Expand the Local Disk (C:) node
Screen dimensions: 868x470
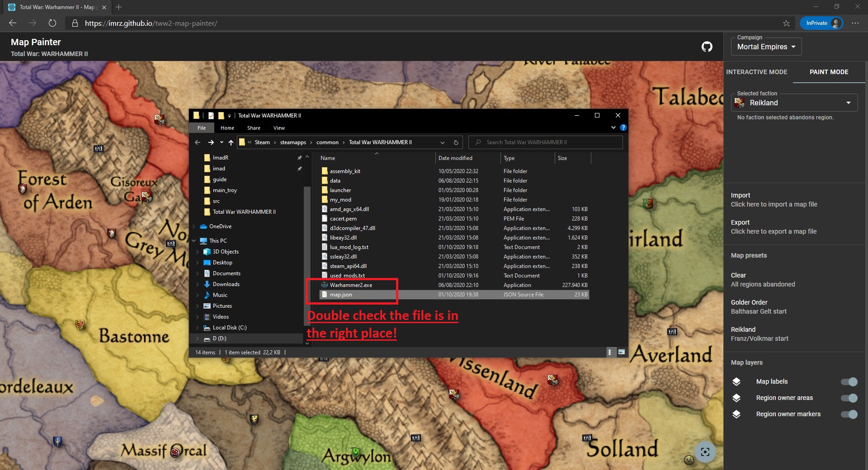click(198, 327)
